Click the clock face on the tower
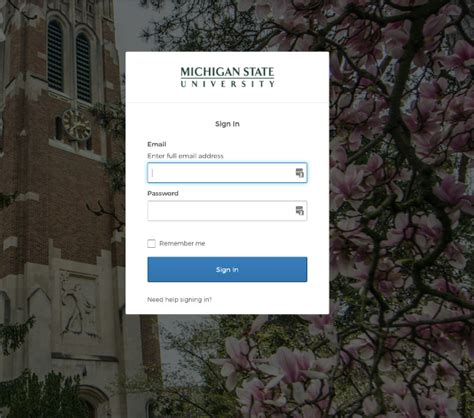 coord(77,124)
